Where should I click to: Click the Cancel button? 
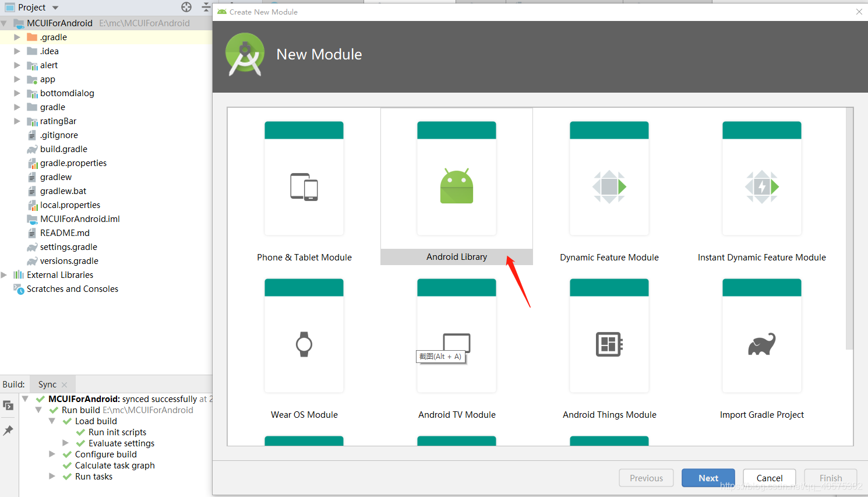click(x=770, y=478)
